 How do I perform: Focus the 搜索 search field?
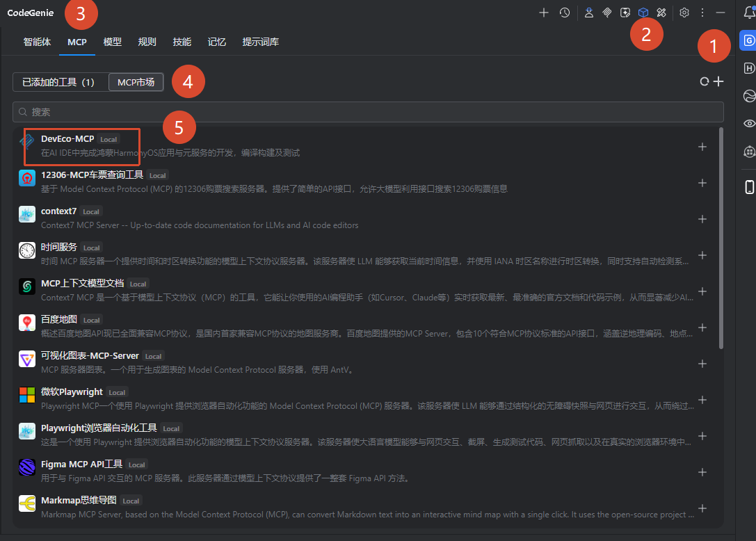(368, 112)
